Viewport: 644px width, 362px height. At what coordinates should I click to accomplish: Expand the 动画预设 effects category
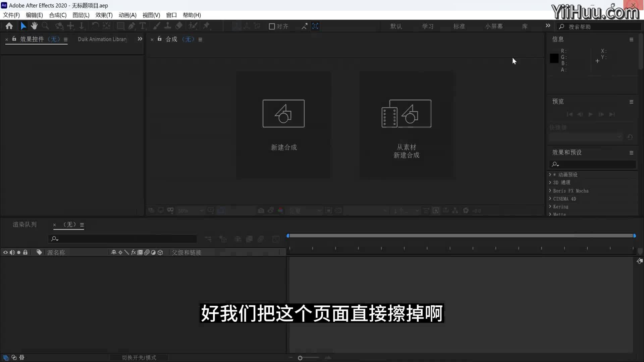pos(550,175)
